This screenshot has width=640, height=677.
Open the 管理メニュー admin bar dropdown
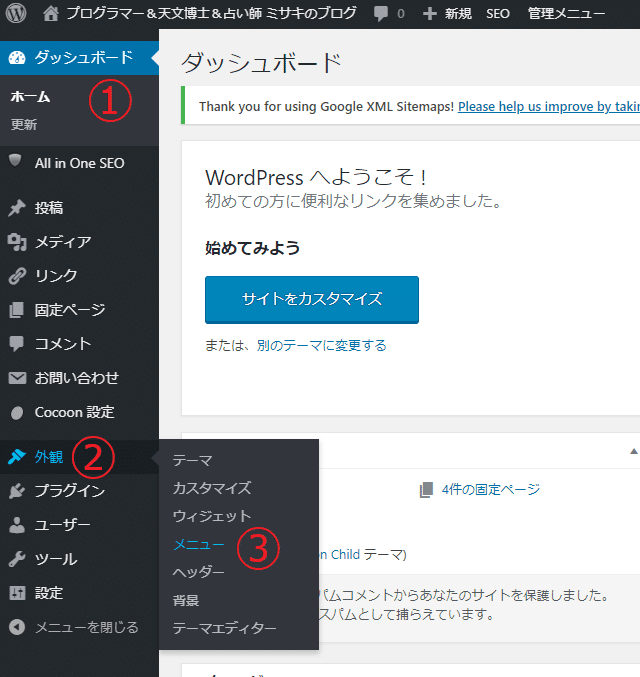[566, 14]
